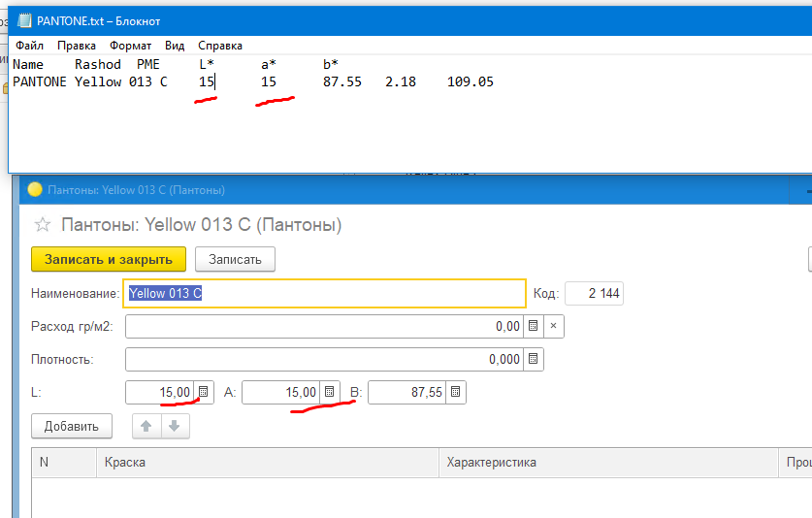Click the Плотность input field
The image size is (812, 518).
click(324, 359)
